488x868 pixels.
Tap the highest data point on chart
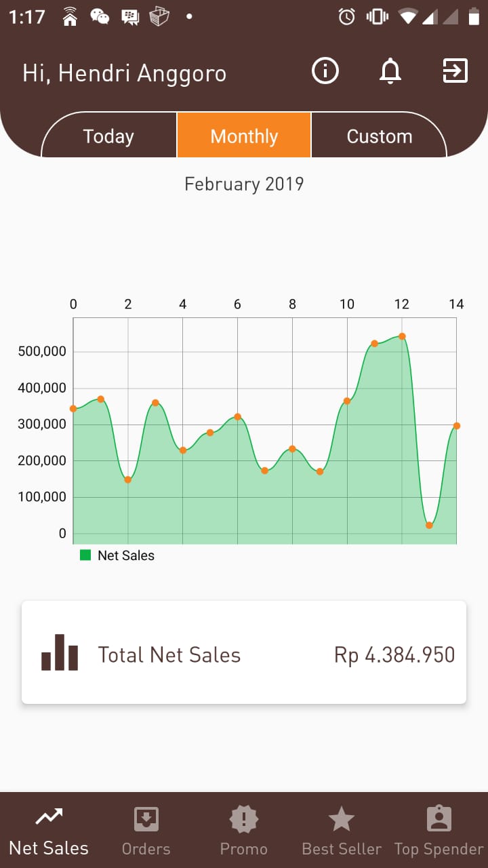pos(402,336)
